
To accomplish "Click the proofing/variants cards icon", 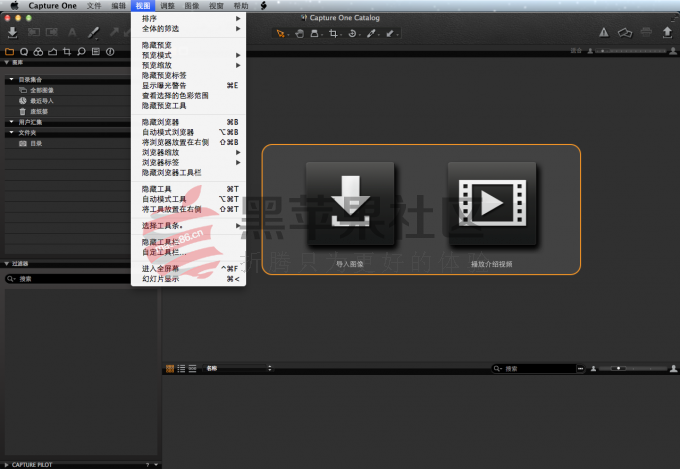I will (625, 33).
